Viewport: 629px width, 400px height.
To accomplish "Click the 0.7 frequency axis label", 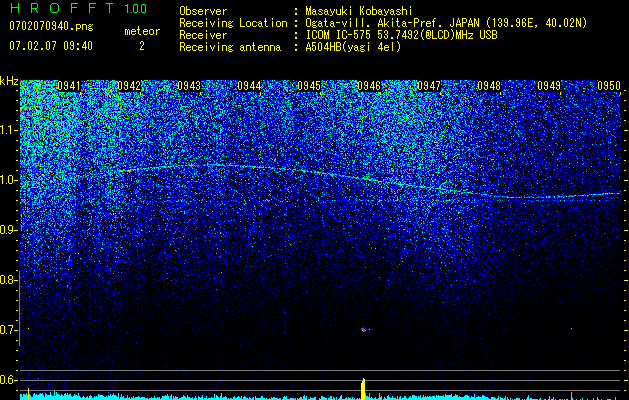I will [8, 330].
